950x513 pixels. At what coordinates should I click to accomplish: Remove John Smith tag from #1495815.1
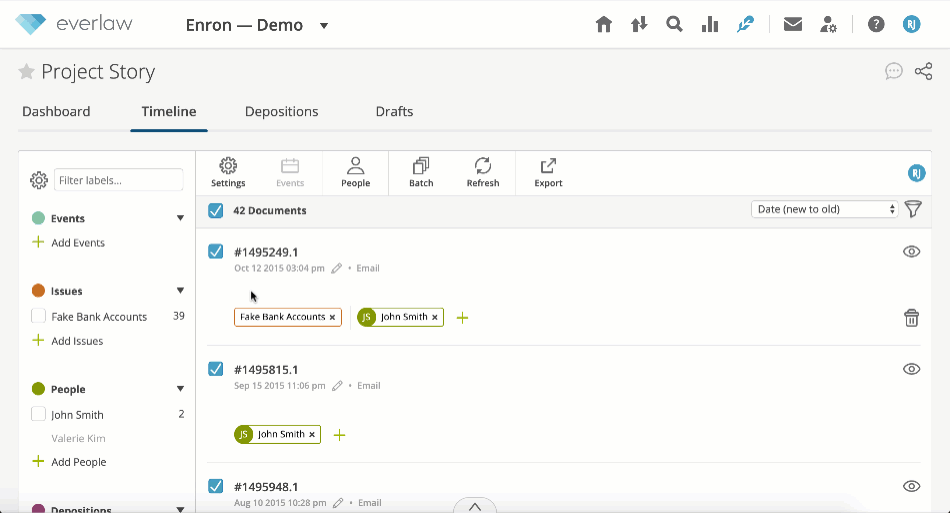[x=312, y=434]
